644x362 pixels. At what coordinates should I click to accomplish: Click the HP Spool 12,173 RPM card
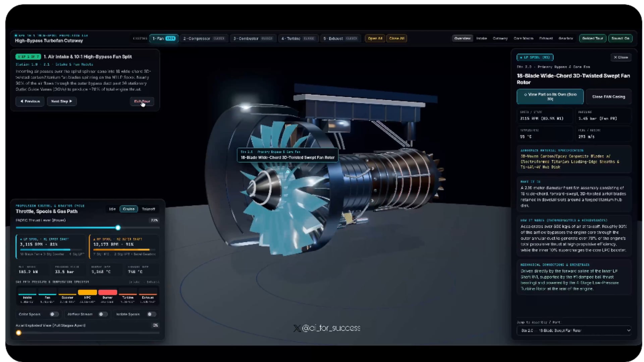click(x=124, y=246)
